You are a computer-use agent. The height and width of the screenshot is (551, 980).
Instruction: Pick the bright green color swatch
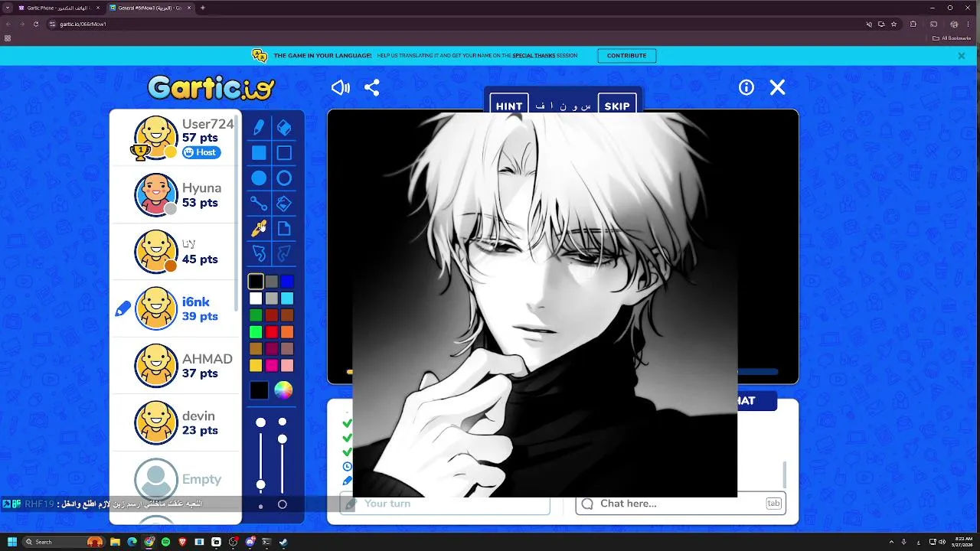256,332
